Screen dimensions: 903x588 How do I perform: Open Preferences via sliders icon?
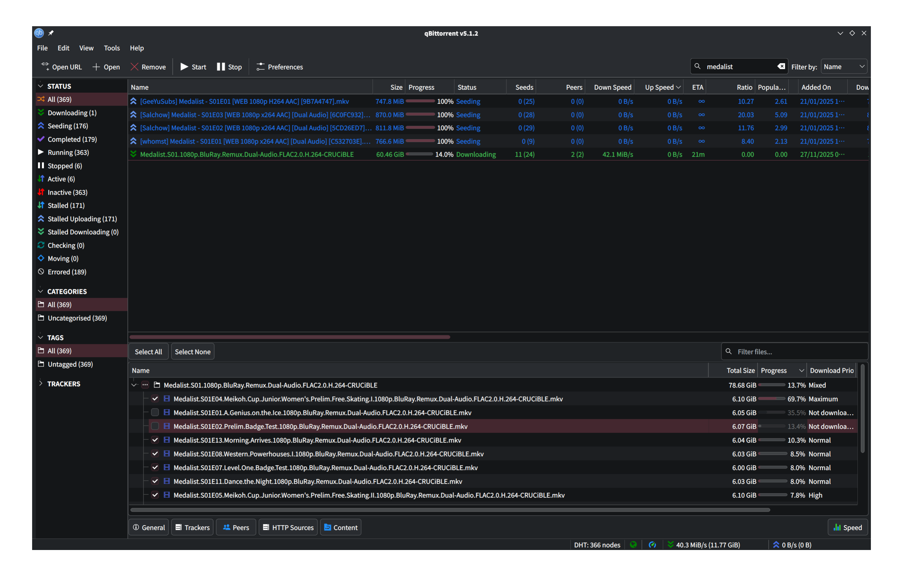[x=260, y=67]
